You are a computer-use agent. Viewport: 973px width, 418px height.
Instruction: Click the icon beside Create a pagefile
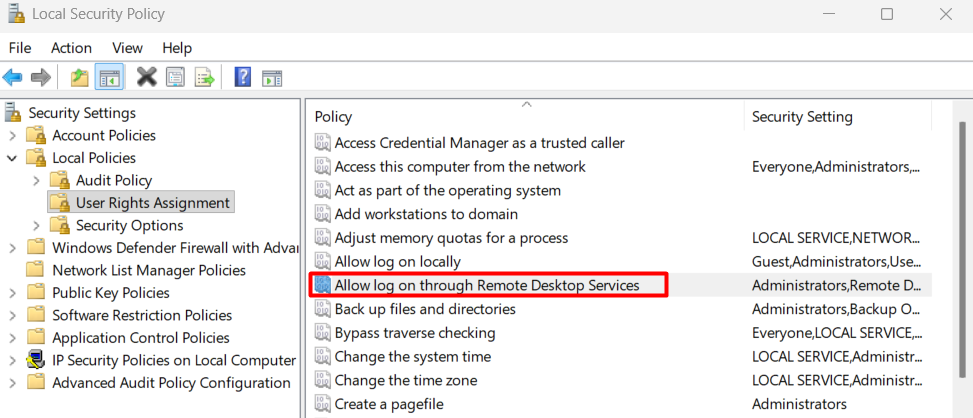click(322, 404)
